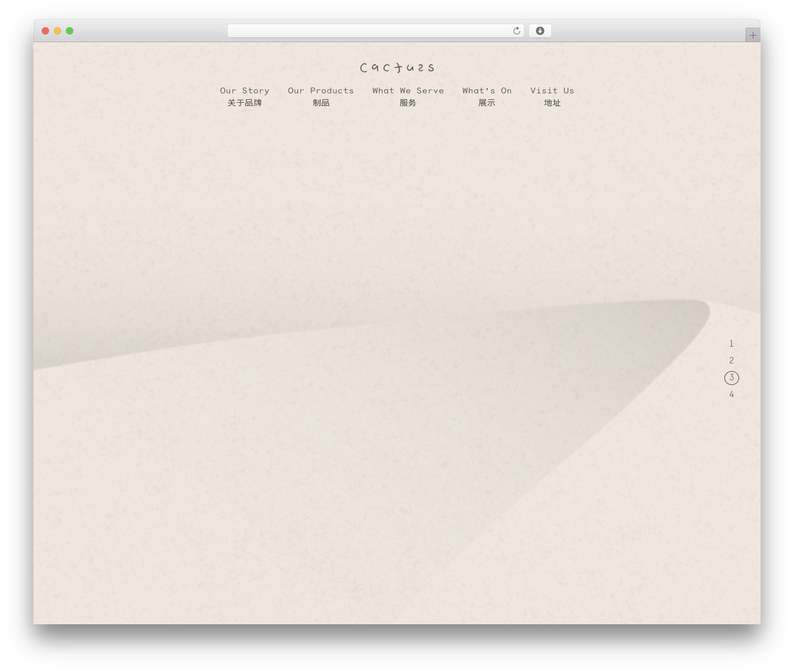
Task: Jump to slide 4 in pagination
Action: [731, 394]
